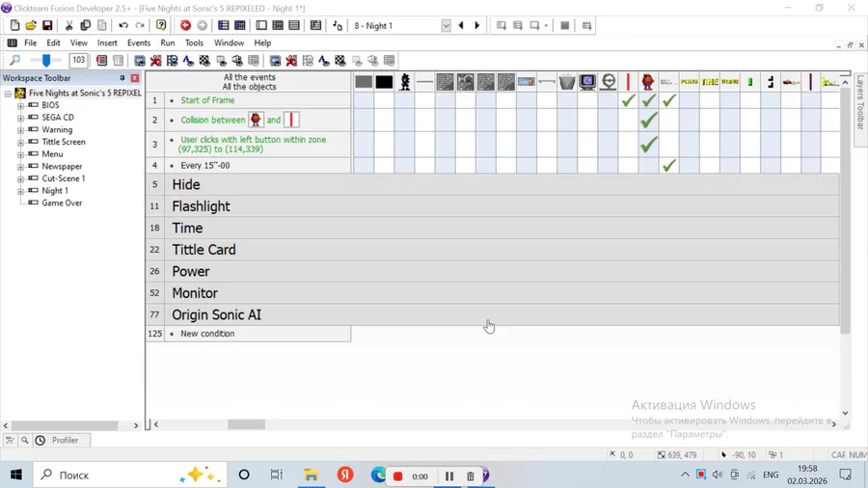Open the Tools menu

(x=194, y=42)
